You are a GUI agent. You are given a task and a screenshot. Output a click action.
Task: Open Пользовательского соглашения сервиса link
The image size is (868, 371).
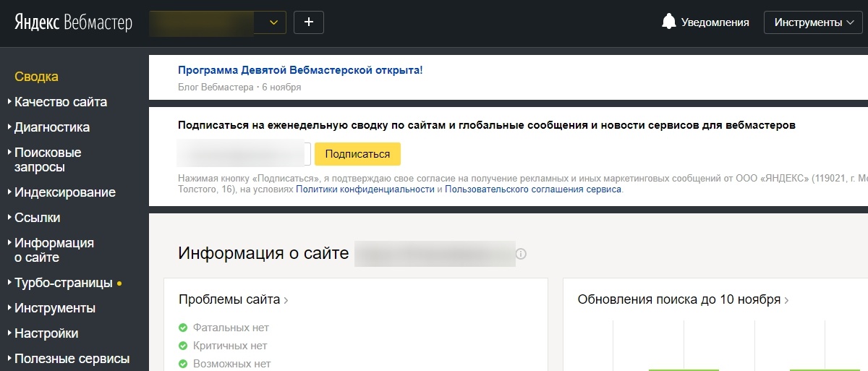pyautogui.click(x=533, y=189)
